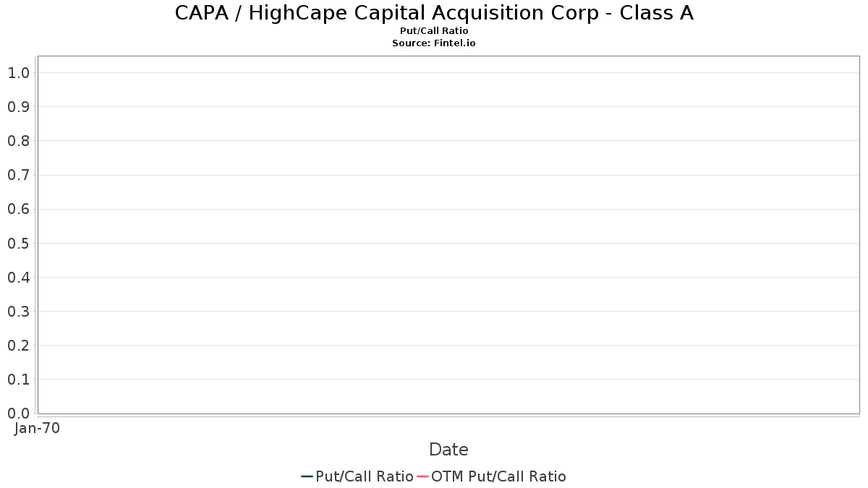
Task: Click the 0.4 y-axis label
Action: 18,278
